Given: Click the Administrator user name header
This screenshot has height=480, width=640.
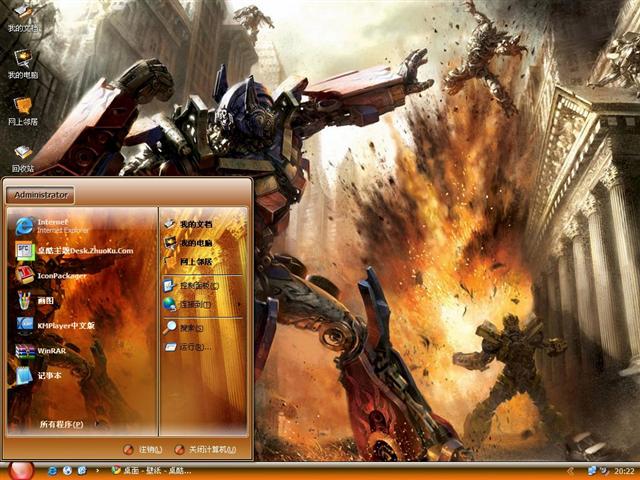Looking at the screenshot, I should pos(40,195).
